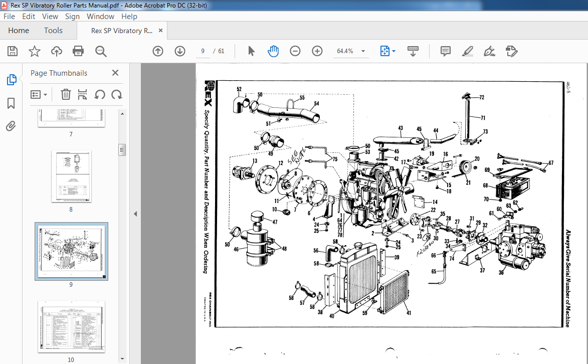This screenshot has width=588, height=364.
Task: Collapse the navigation pane arrow
Action: pyautogui.click(x=135, y=214)
